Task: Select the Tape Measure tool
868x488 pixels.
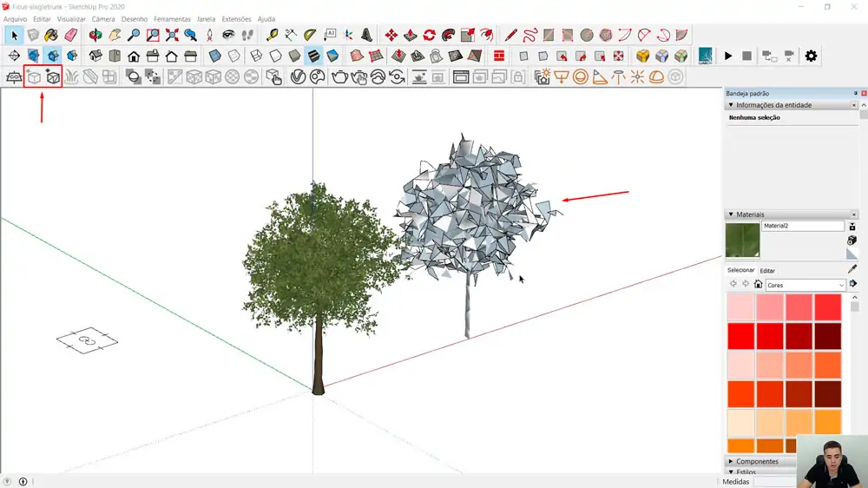Action: (272, 35)
